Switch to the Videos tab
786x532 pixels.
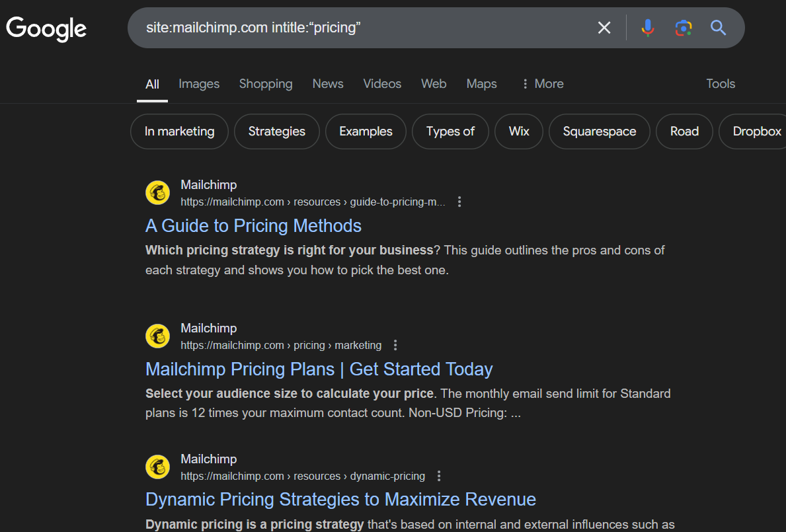pyautogui.click(x=382, y=84)
